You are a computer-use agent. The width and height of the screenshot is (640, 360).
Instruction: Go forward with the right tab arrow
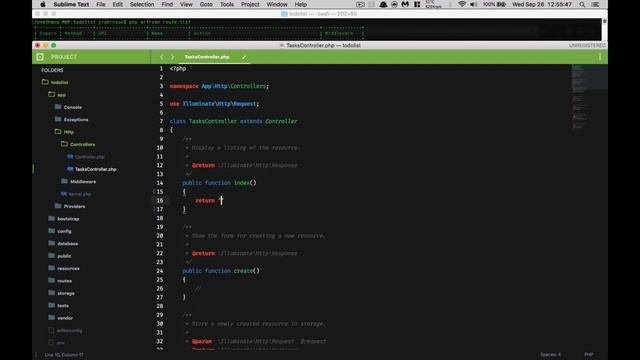(172, 57)
